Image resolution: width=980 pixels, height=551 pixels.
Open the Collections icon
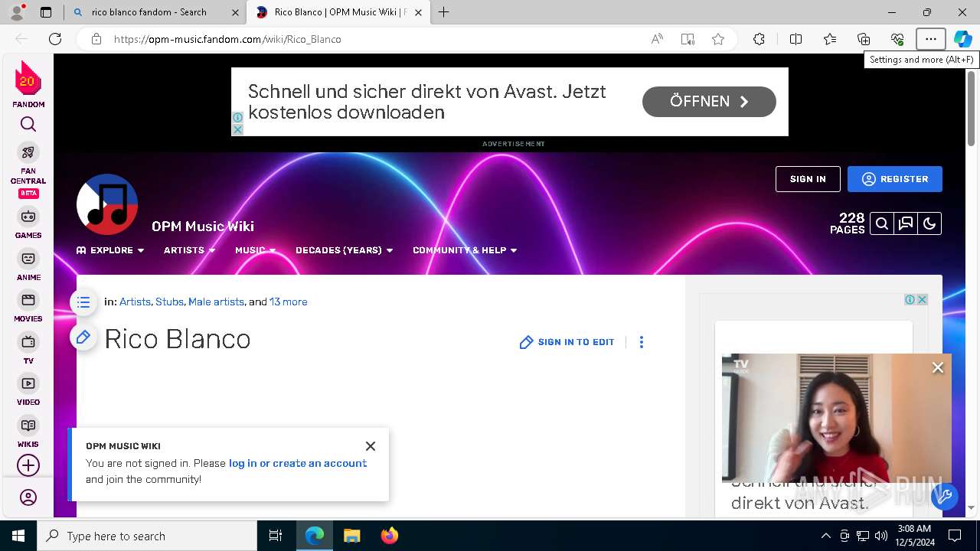coord(864,39)
